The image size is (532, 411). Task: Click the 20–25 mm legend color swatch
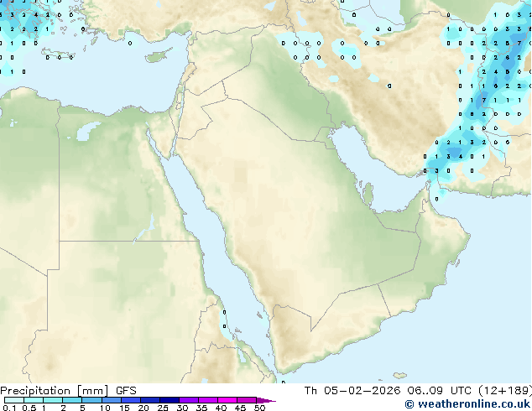coord(149,400)
